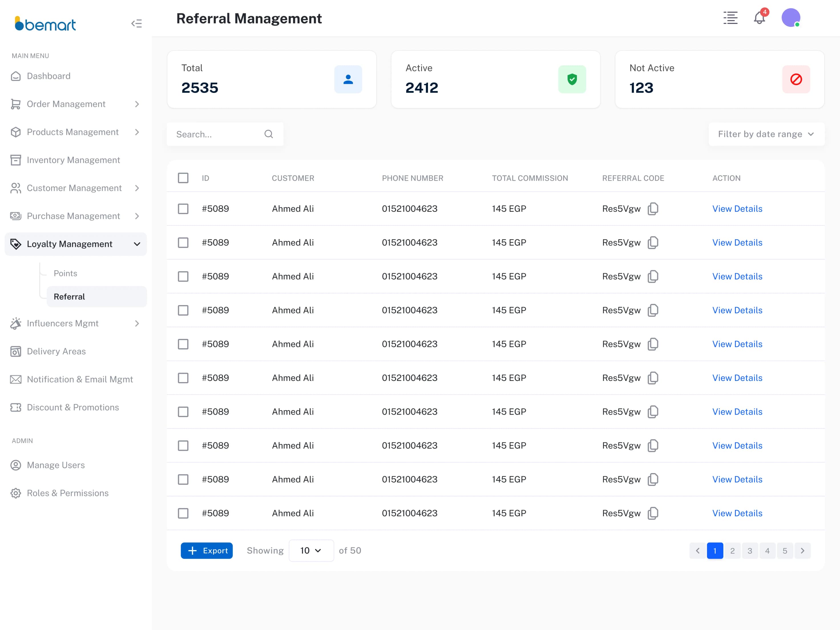Open View Details for the sixth row
840x630 pixels.
737,378
